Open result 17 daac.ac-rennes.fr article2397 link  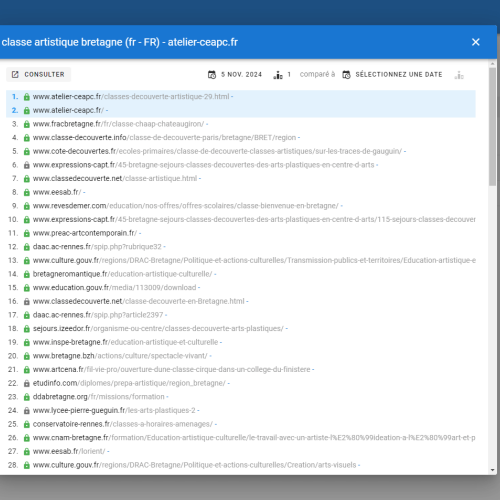(98, 315)
